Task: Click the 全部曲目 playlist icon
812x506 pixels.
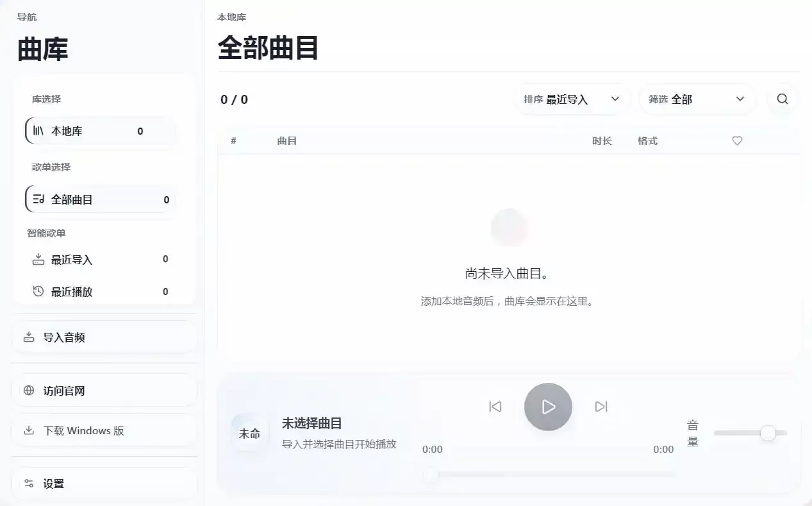Action: coord(38,199)
